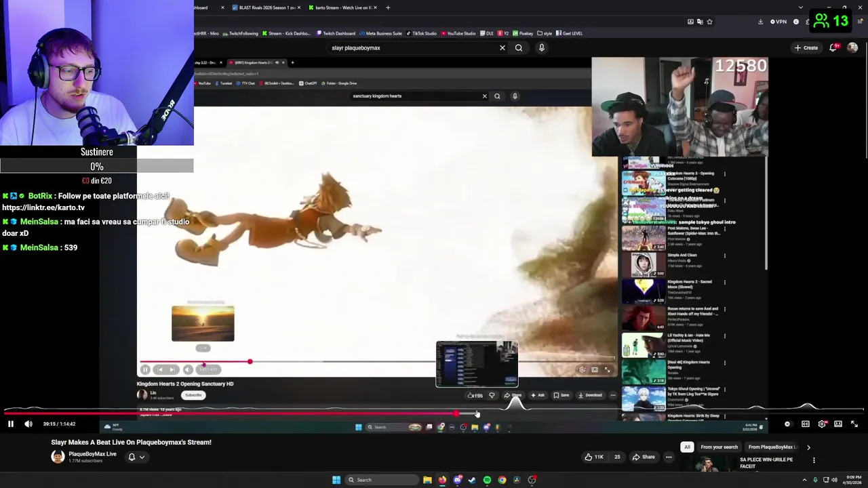Image resolution: width=868 pixels, height=488 pixels.
Task: Open Twitch Dashboard bookmark
Action: (336, 33)
